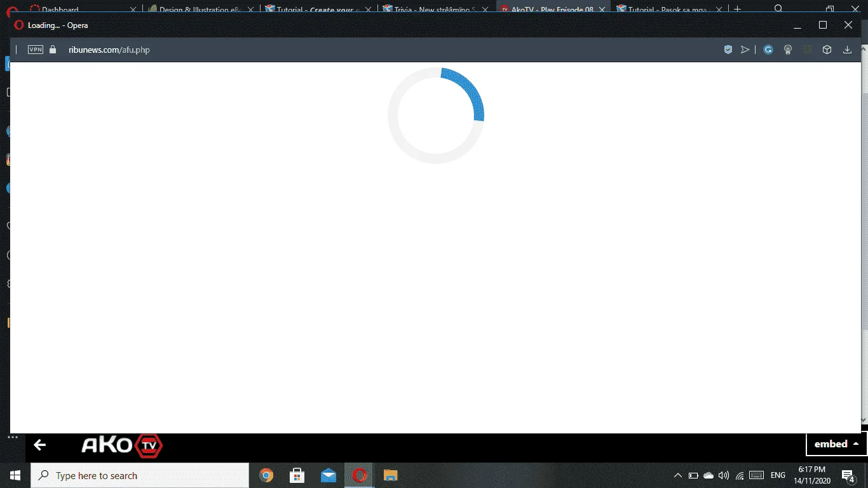
Task: Click the lightbulb extension icon
Action: pyautogui.click(x=788, y=50)
